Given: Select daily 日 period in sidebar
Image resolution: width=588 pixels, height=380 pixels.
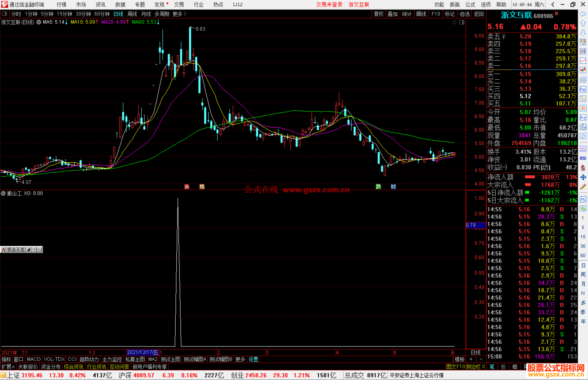Looking at the screenshot, I should click(x=583, y=265).
